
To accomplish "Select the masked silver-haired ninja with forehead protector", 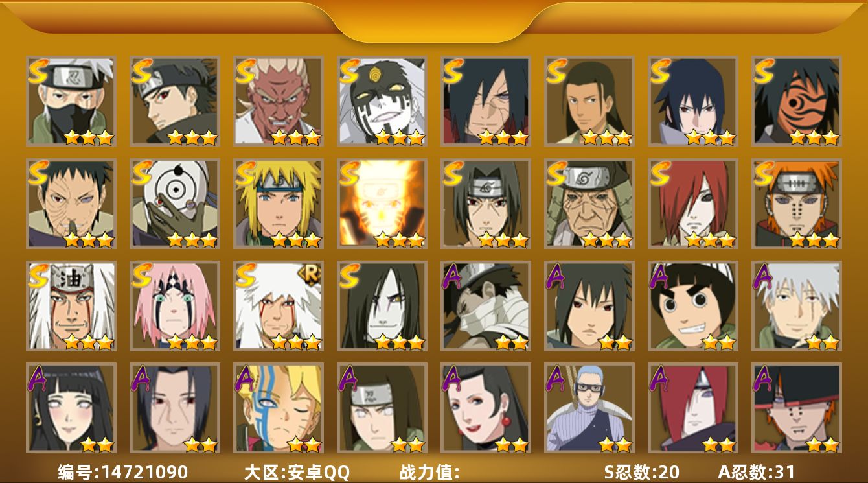I will (71, 100).
